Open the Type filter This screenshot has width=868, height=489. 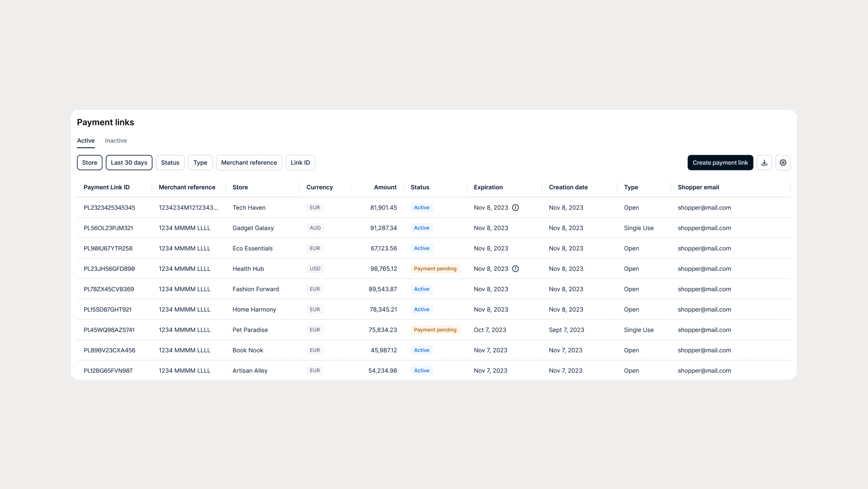200,163
